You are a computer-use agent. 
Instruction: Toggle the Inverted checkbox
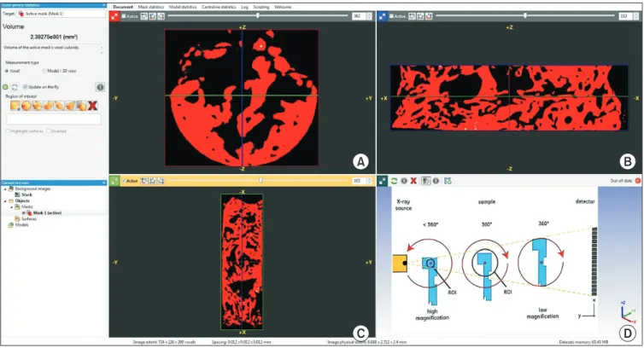(x=49, y=131)
